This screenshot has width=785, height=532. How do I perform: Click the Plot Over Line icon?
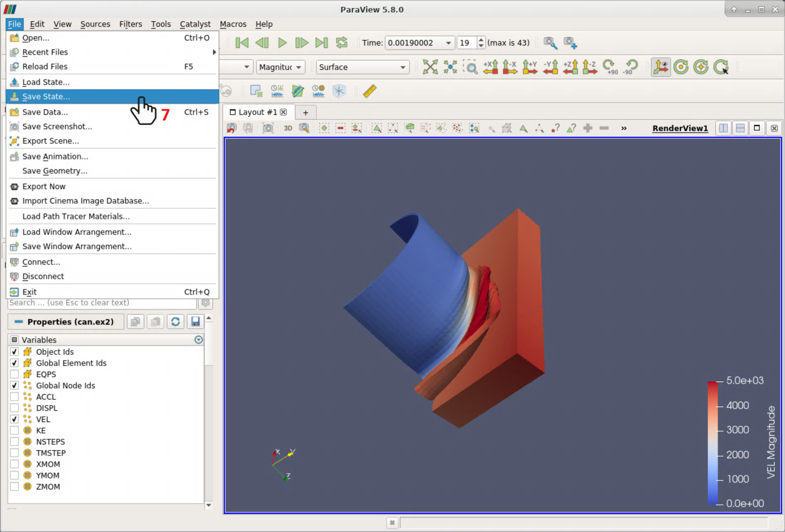point(298,91)
